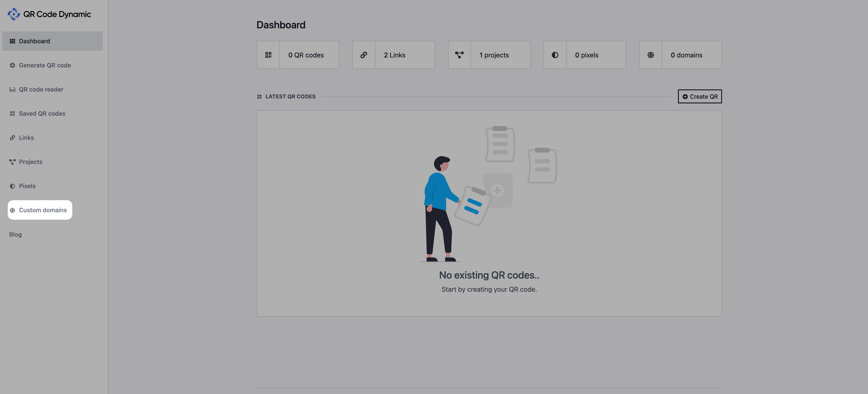Click the globe icon beside Custom domains
The width and height of the screenshot is (868, 394).
pyautogui.click(x=12, y=210)
